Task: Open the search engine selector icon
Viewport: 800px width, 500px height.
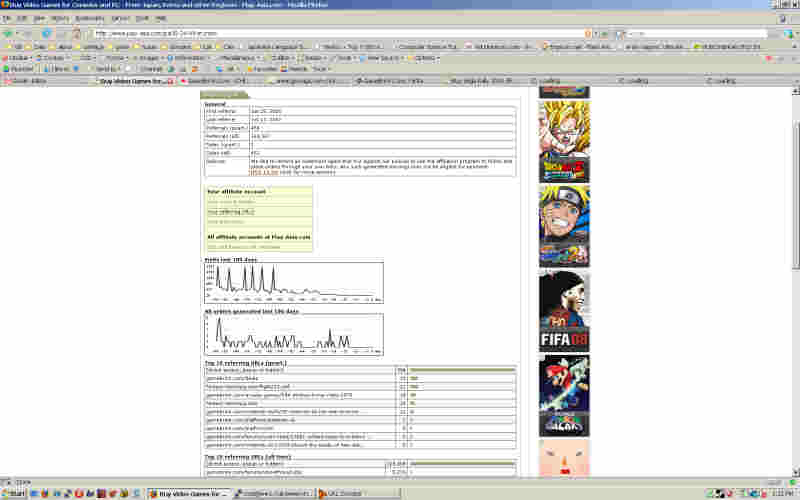Action: point(620,34)
